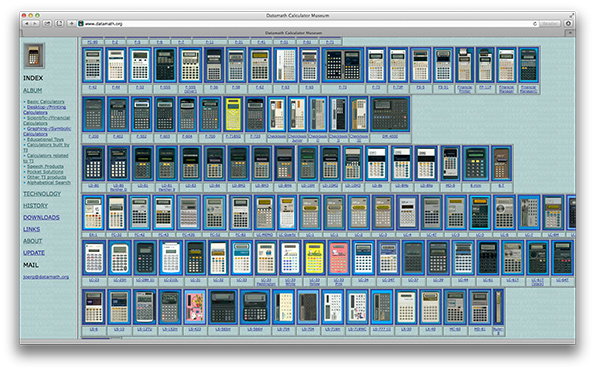Viewport: 595px width, 371px height.
Task: Open Graphing /Symbolic Calculators category
Action: (x=47, y=131)
